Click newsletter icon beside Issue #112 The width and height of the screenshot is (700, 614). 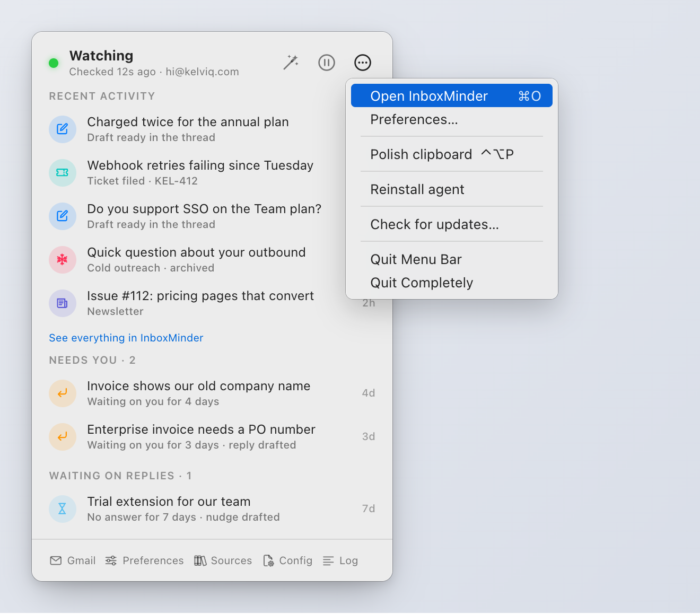[x=63, y=303]
